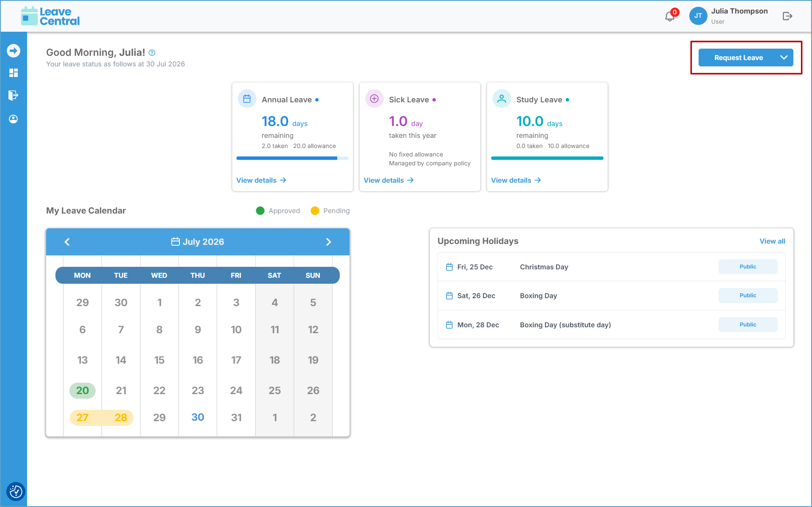
Task: Click the Request Leave button
Action: click(x=738, y=58)
